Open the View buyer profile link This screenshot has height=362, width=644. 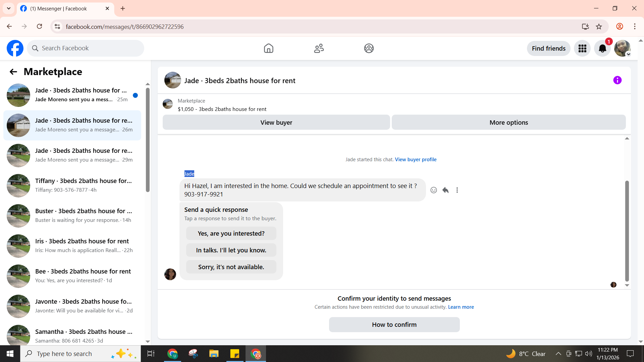[x=416, y=160]
